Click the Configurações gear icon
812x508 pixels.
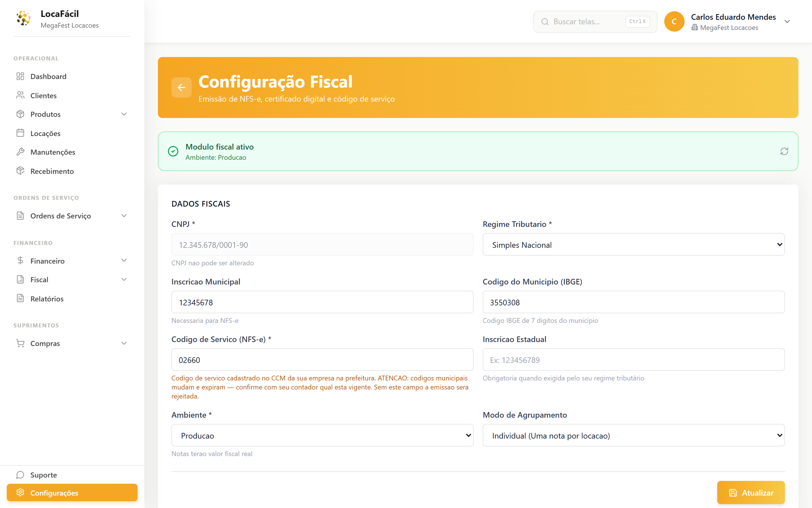tap(20, 492)
